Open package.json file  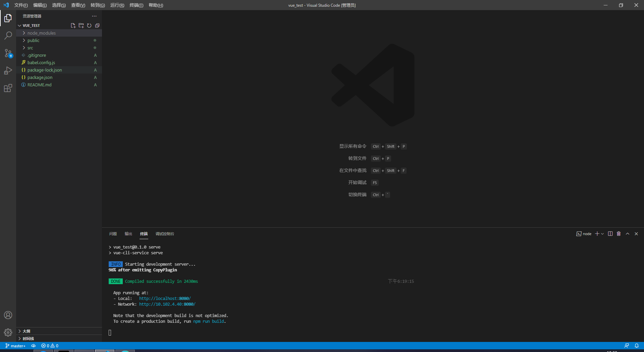click(59, 77)
